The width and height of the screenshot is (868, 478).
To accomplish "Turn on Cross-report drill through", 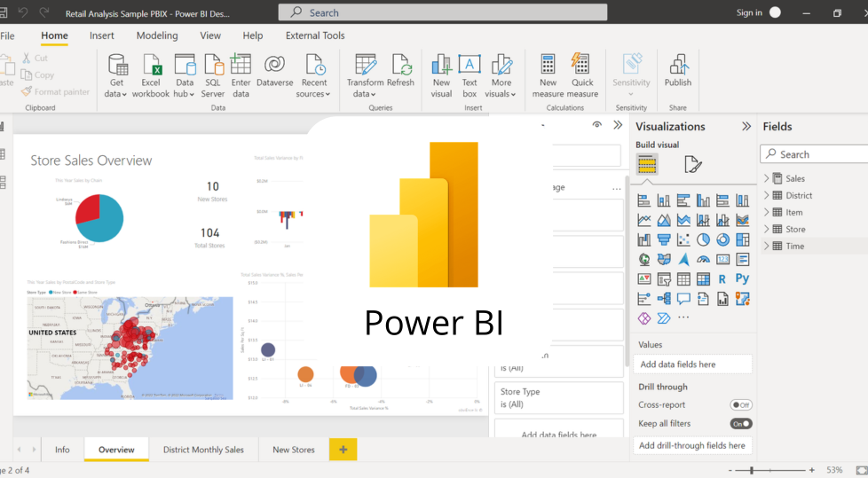I will pyautogui.click(x=741, y=405).
